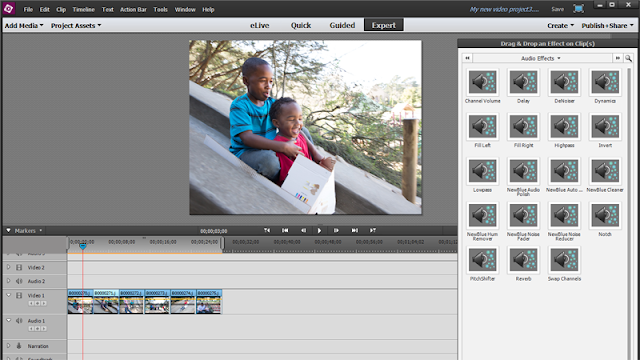Select the NewBlue Audio Polish effect
The height and width of the screenshot is (360, 640).
[523, 171]
